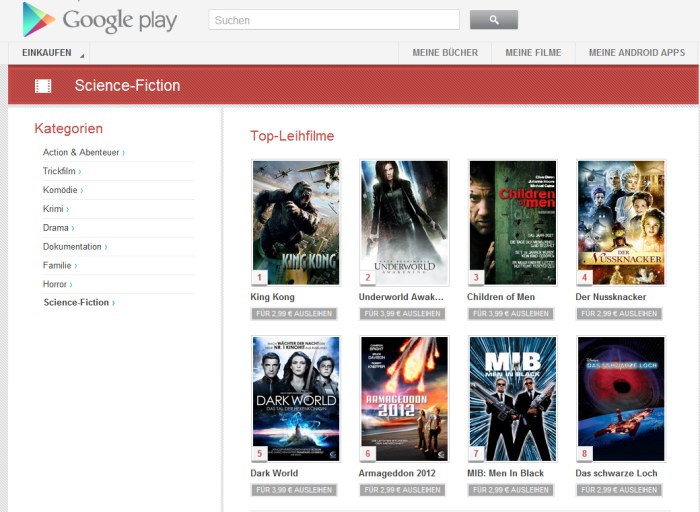The image size is (700, 512).
Task: Open MEINE ANDROID APPS tab
Action: pos(637,53)
